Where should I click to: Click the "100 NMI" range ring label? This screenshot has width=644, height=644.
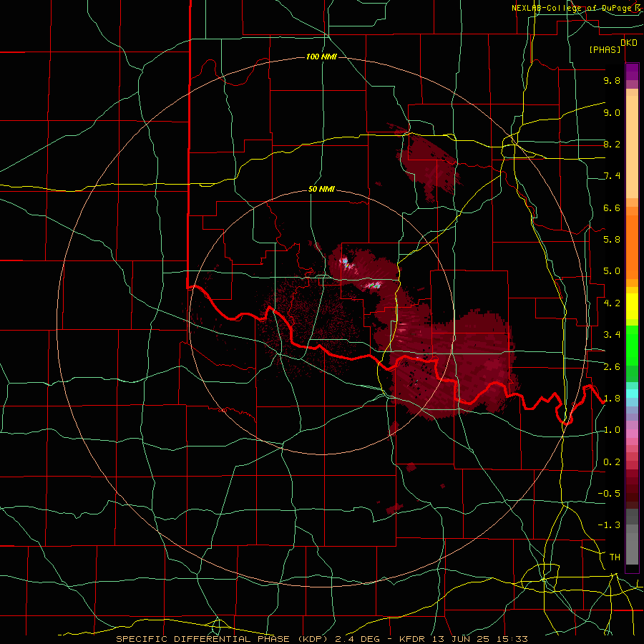pos(321,57)
